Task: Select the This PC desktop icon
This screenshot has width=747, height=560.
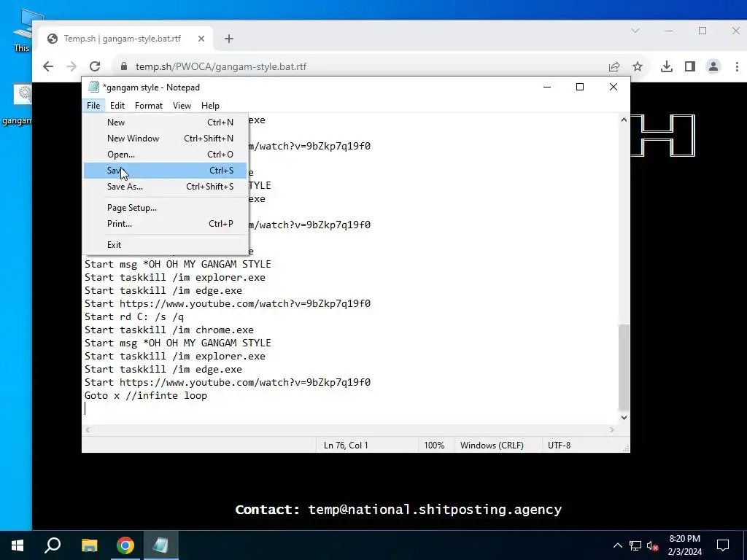Action: (x=22, y=31)
